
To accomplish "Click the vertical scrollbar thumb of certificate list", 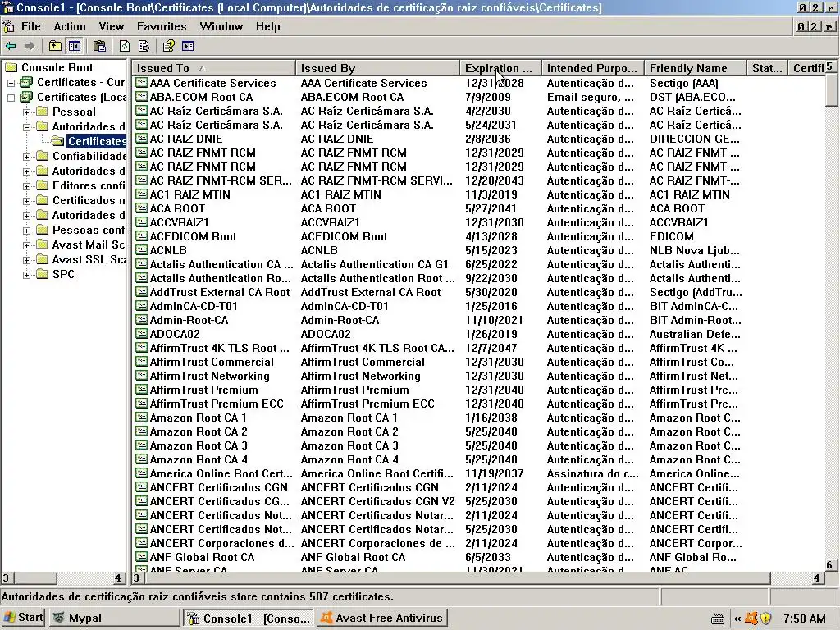I will [x=832, y=89].
